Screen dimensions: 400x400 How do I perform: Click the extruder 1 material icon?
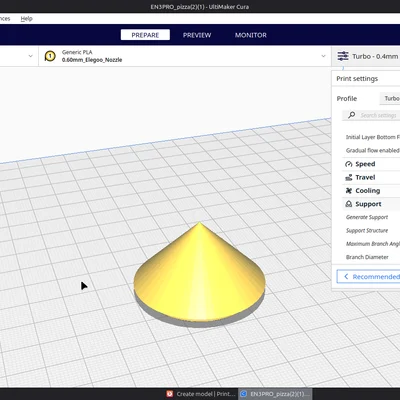[x=50, y=56]
